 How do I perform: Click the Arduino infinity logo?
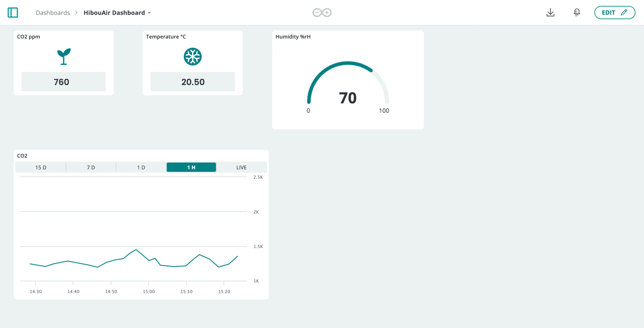[322, 12]
